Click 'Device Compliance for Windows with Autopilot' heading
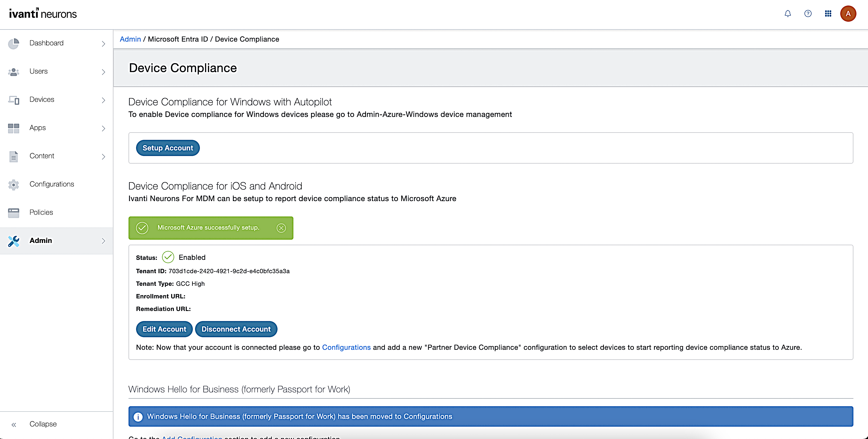This screenshot has width=868, height=439. point(230,102)
